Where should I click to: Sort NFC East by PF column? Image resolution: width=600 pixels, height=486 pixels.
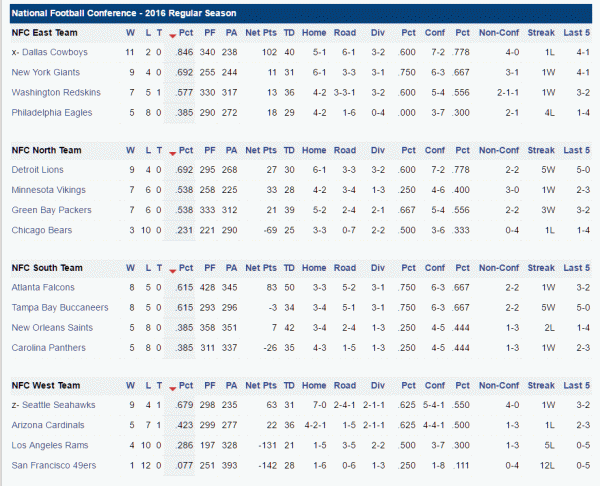pyautogui.click(x=210, y=33)
